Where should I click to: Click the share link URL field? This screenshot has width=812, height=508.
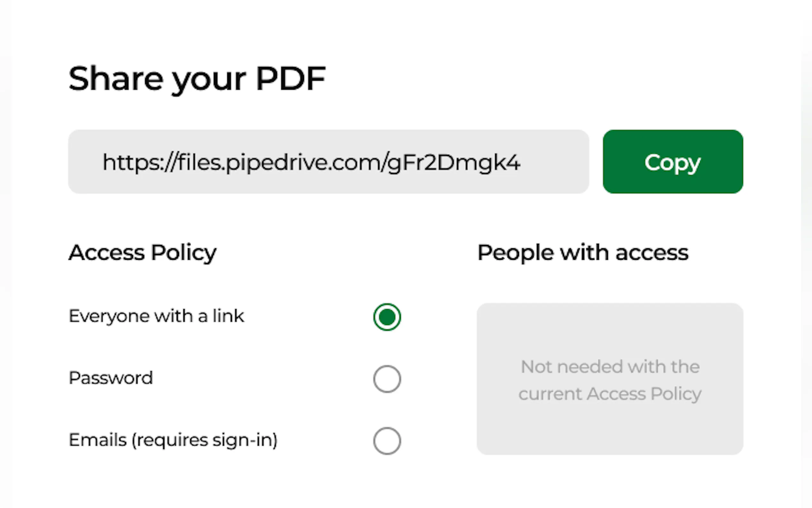(x=328, y=162)
